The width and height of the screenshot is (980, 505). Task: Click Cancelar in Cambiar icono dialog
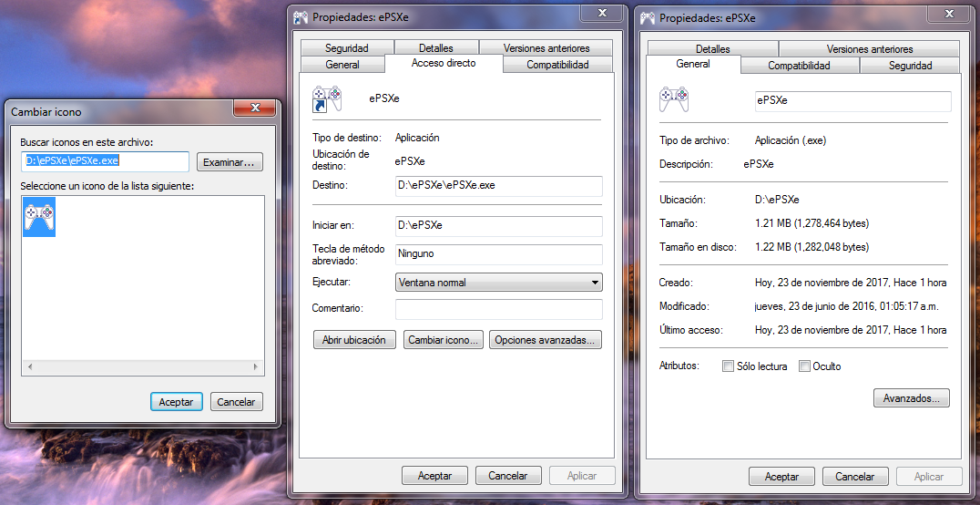coord(236,402)
